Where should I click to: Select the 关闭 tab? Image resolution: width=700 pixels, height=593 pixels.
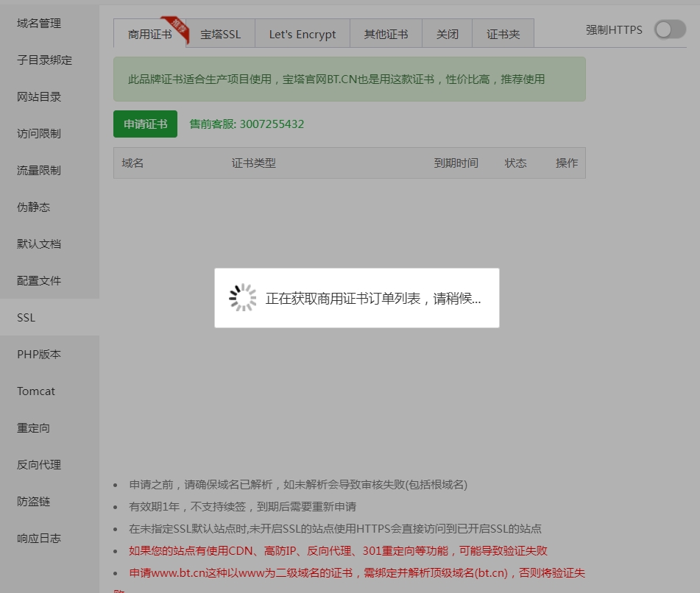coord(447,33)
